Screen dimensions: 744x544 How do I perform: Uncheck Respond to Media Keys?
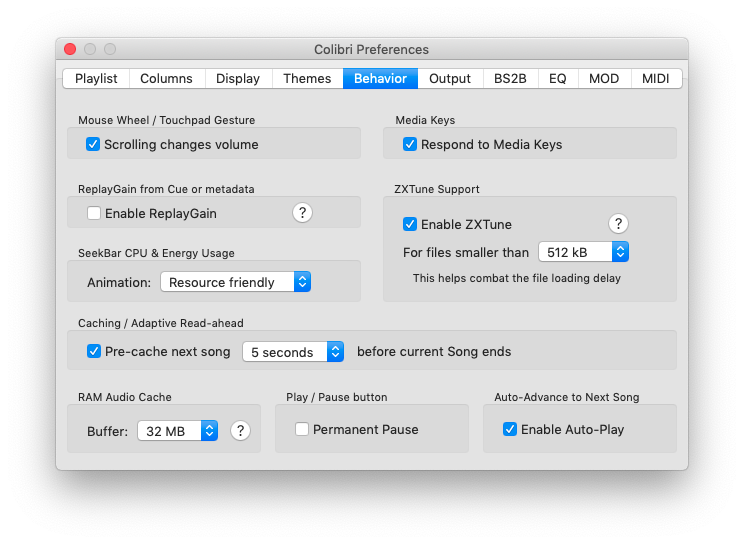coord(410,144)
